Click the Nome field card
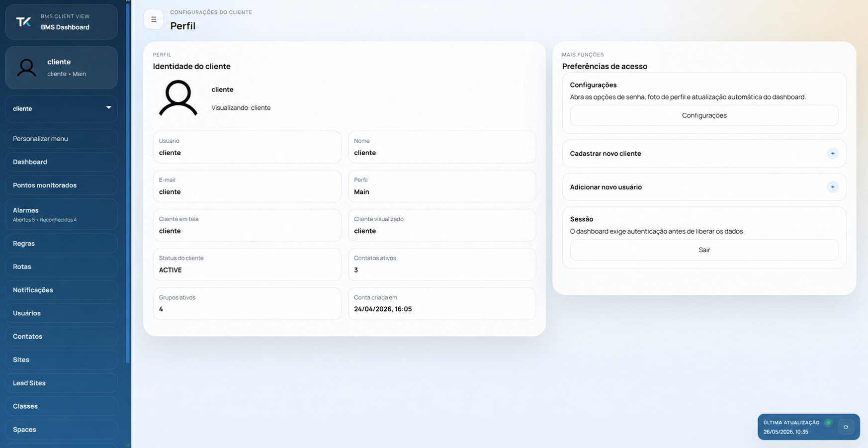This screenshot has height=448, width=868. [442, 147]
